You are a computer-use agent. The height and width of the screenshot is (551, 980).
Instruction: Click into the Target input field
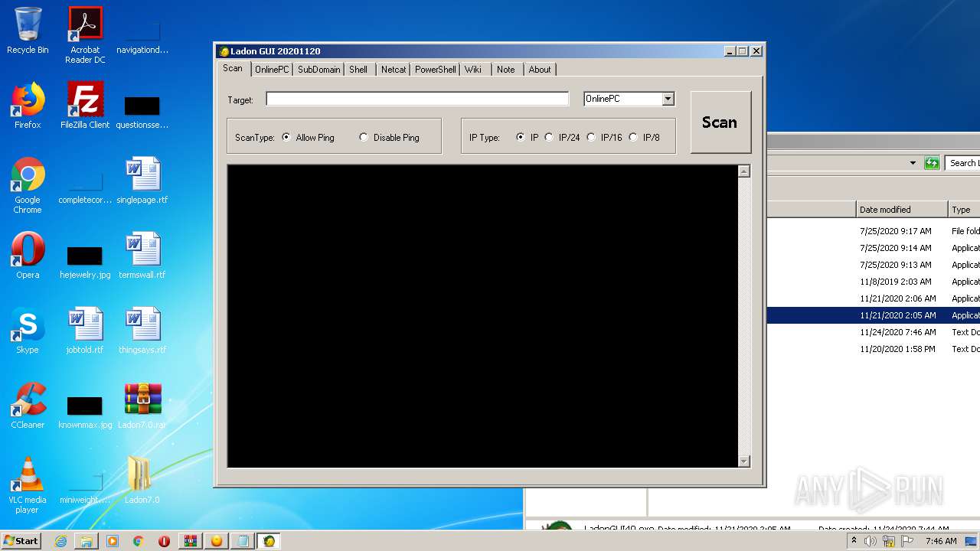click(x=417, y=99)
